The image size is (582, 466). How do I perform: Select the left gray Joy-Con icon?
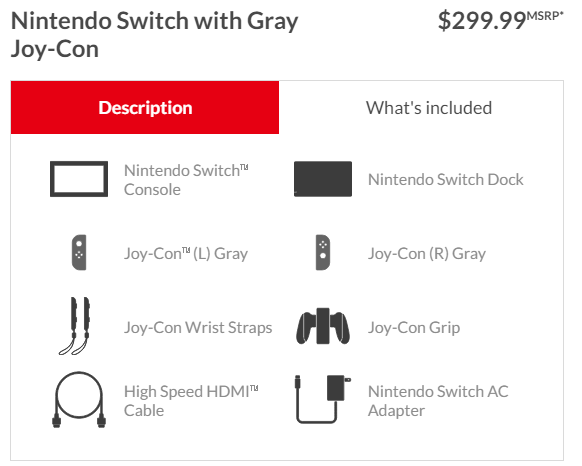[79, 252]
